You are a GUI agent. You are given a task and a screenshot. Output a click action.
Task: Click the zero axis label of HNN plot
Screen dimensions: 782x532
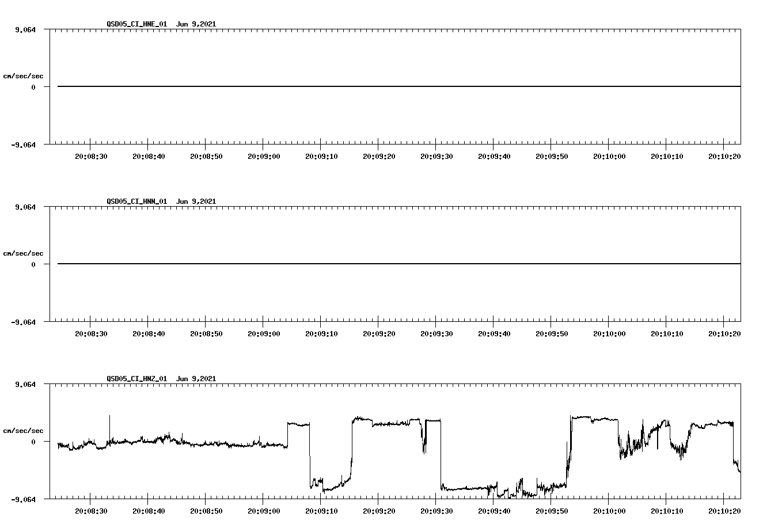click(x=33, y=264)
